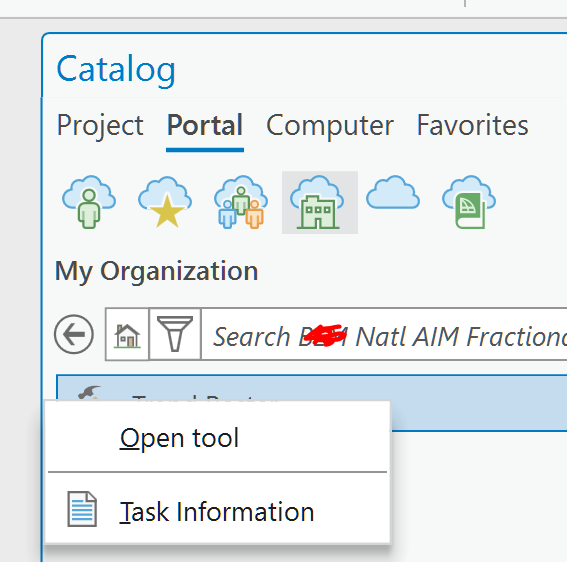Select the Portal tab
Viewport: 567px width, 562px height.
205,125
